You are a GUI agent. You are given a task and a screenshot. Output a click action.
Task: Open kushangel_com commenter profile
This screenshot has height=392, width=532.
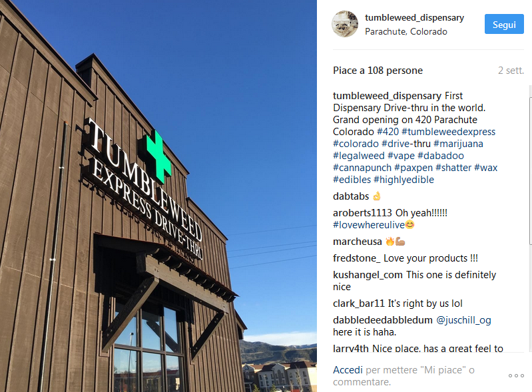(x=368, y=275)
